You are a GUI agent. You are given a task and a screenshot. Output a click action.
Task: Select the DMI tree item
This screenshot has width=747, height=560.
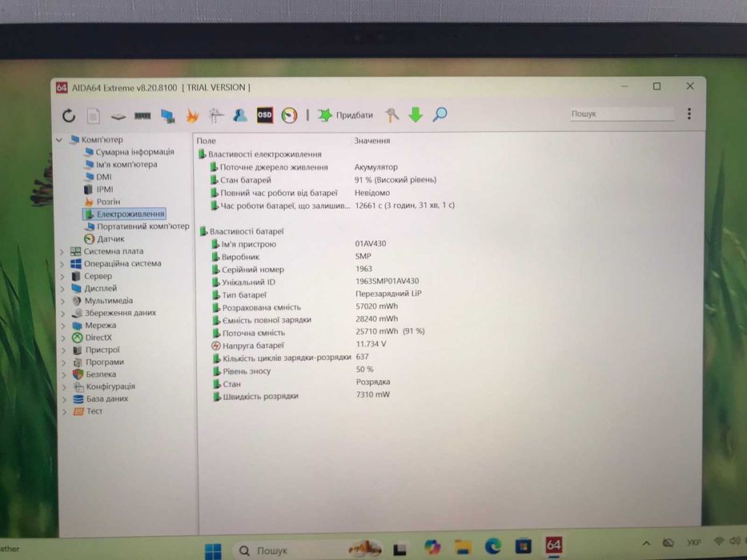coord(98,177)
